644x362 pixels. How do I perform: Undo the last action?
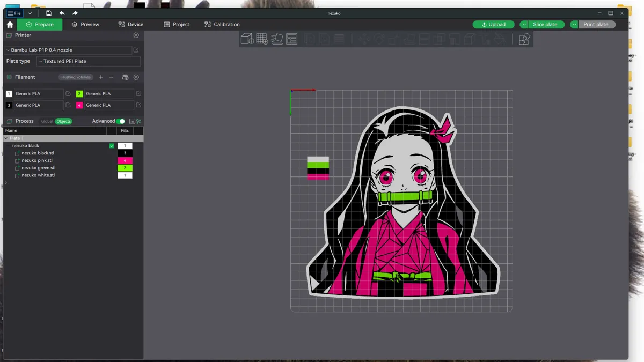[x=62, y=13]
